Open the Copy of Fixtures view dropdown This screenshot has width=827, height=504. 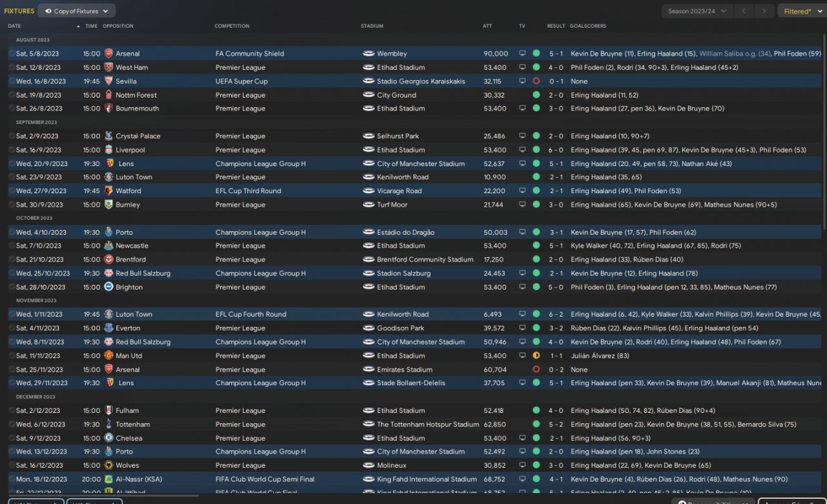77,11
